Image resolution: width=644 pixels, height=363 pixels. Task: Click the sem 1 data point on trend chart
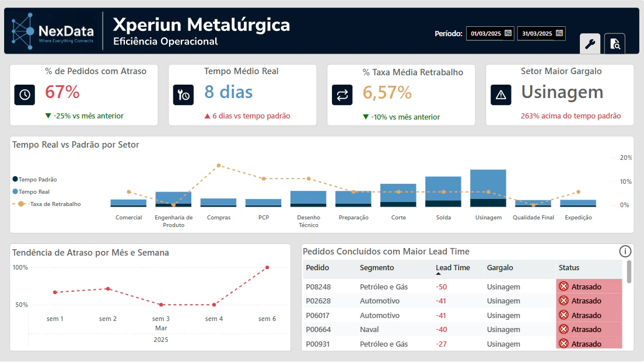point(55,292)
